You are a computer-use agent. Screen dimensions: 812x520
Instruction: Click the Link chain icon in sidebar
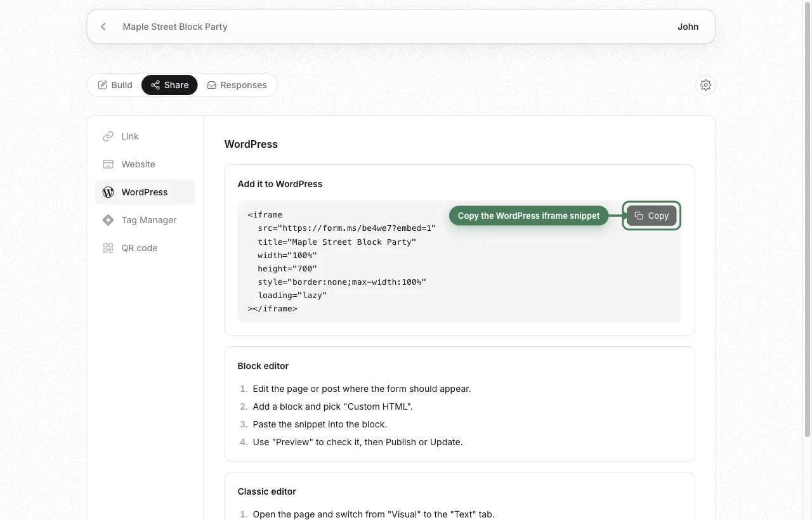click(108, 136)
